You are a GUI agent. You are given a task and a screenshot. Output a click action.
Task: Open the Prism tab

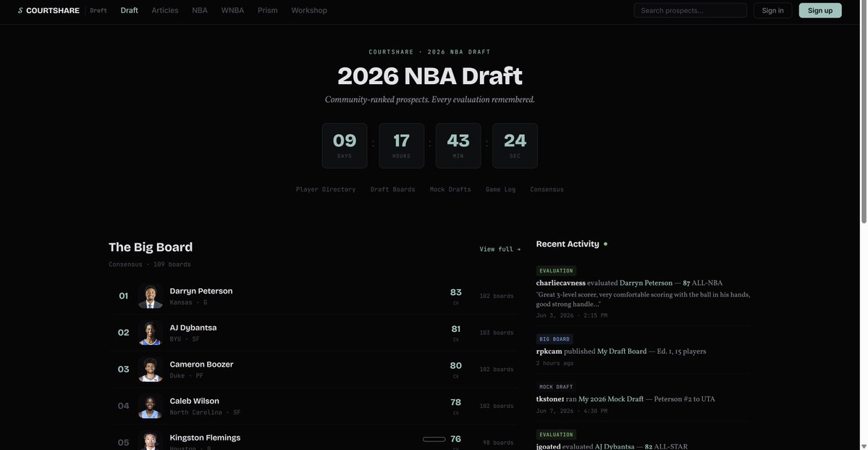point(267,11)
